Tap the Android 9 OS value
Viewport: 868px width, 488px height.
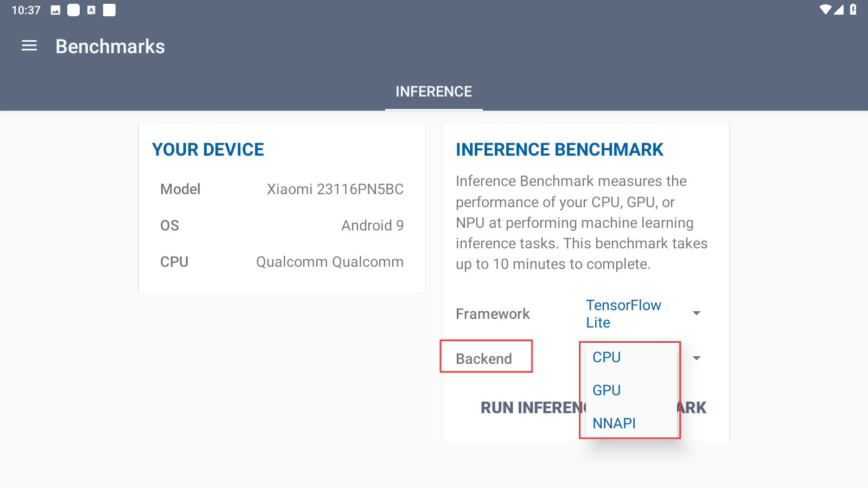pyautogui.click(x=373, y=226)
